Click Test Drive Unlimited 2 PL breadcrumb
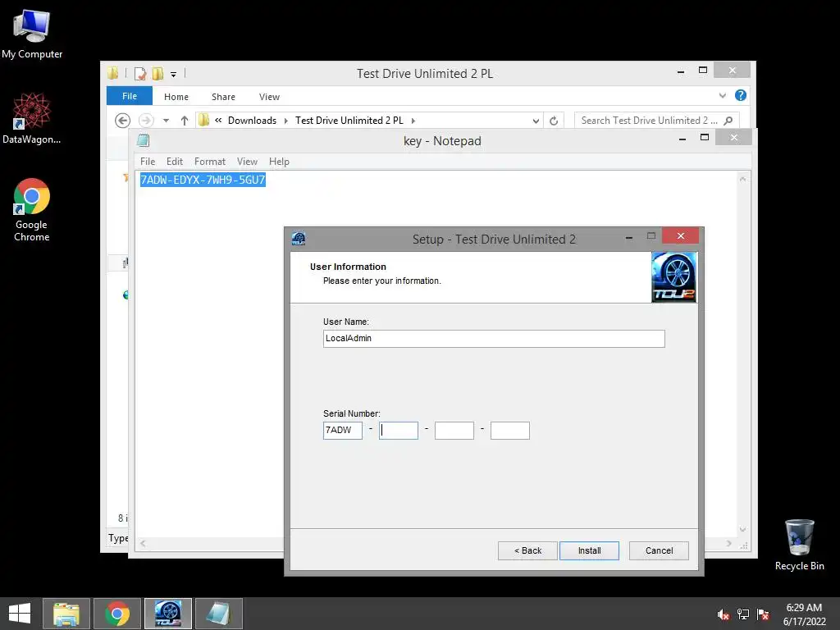The width and height of the screenshot is (840, 630). [x=349, y=121]
